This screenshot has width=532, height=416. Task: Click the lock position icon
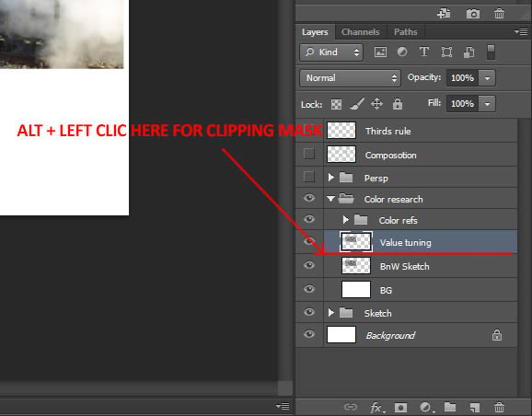point(377,104)
